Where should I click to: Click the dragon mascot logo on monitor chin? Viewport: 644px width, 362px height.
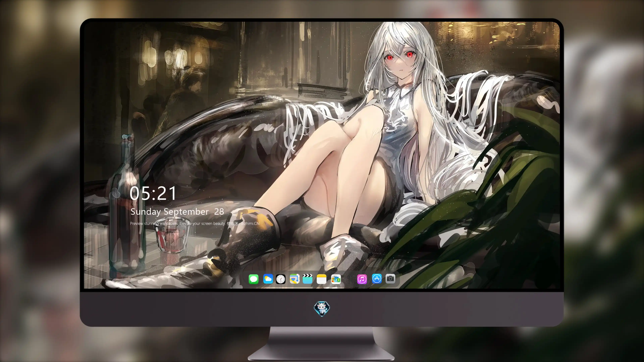322,309
